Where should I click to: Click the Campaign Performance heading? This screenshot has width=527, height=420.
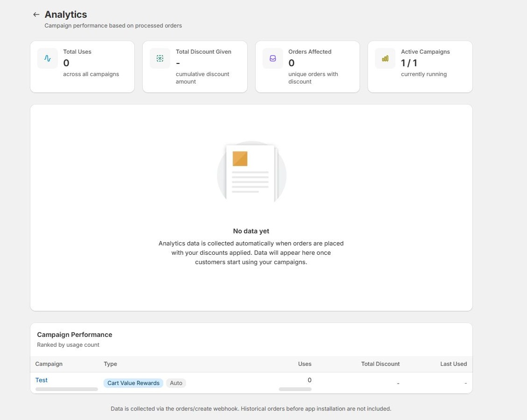coord(75,335)
